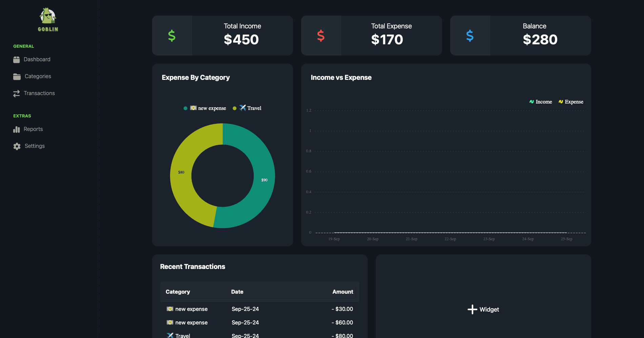Click the blue Balance dollar icon
The image size is (644, 338).
point(470,36)
